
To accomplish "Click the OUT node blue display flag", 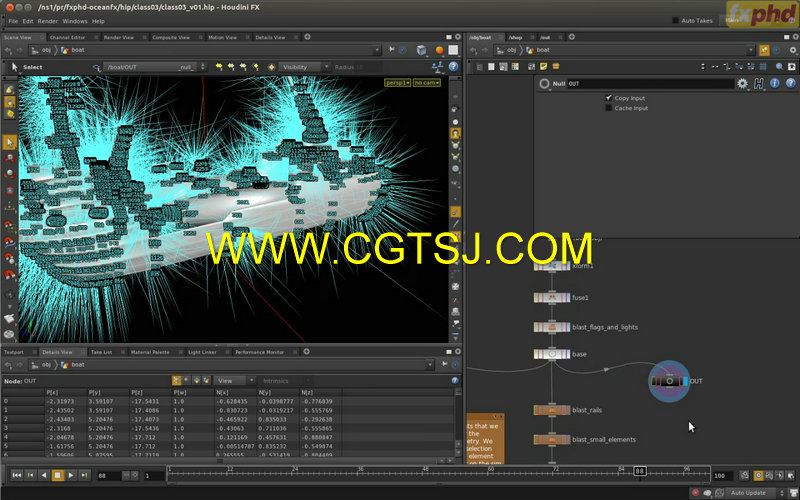I will 685,381.
